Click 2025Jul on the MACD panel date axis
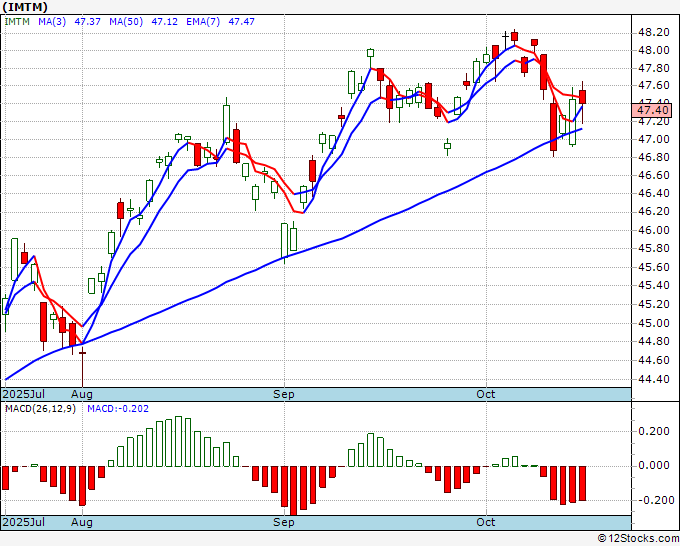 [24, 522]
